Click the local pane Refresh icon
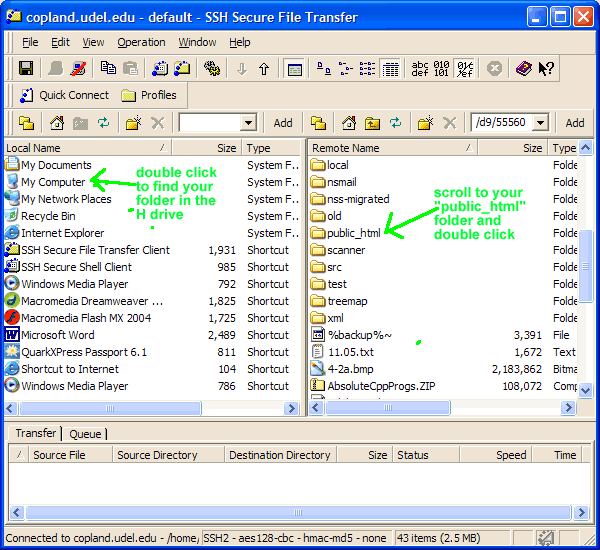The height and width of the screenshot is (550, 600). point(103,123)
